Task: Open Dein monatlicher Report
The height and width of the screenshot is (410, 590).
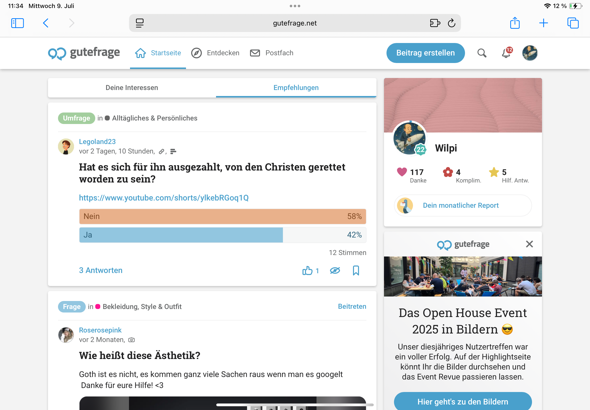Action: [x=463, y=205]
